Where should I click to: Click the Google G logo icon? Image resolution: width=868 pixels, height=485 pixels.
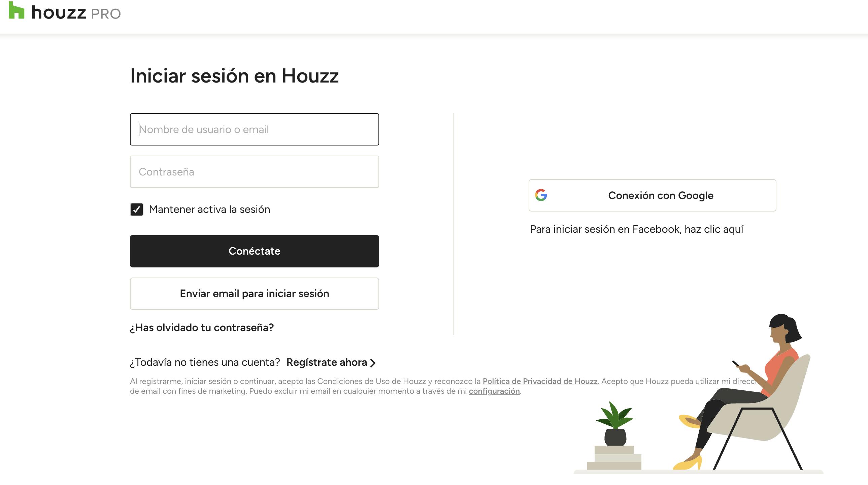[541, 195]
